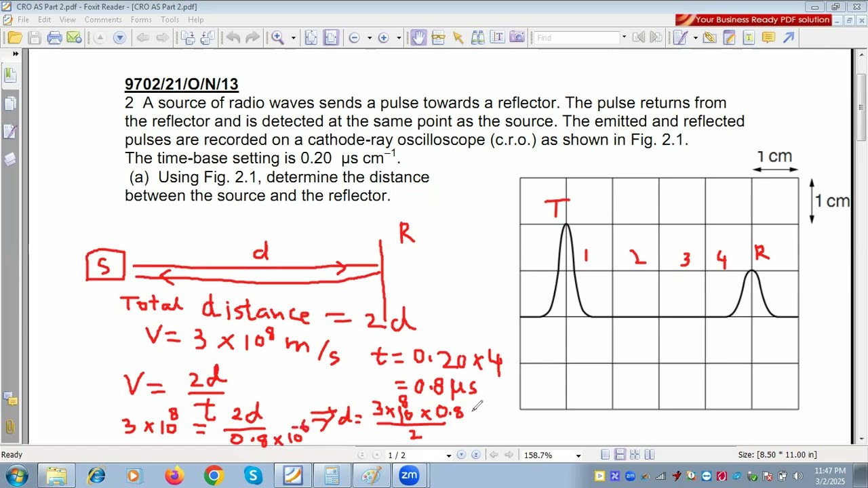Click the zoom out minus button
The height and width of the screenshot is (488, 868).
tap(354, 38)
